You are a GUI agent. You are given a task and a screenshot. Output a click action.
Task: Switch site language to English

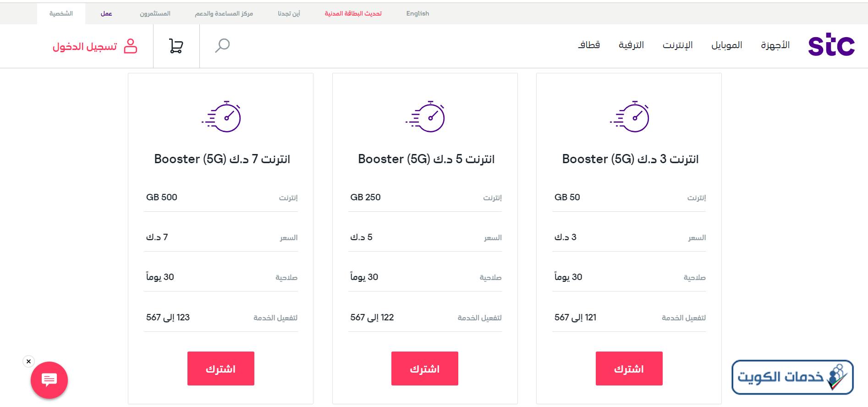(418, 13)
